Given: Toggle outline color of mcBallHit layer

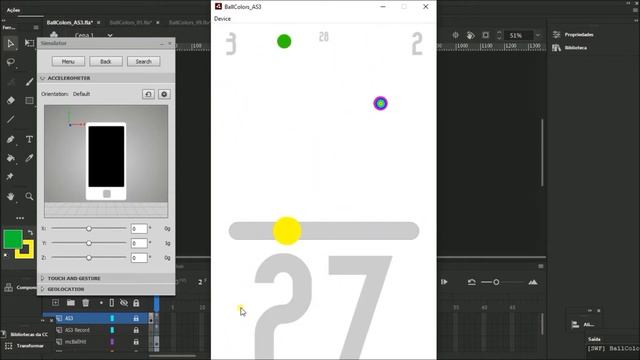Looking at the screenshot, I should click(112, 342).
